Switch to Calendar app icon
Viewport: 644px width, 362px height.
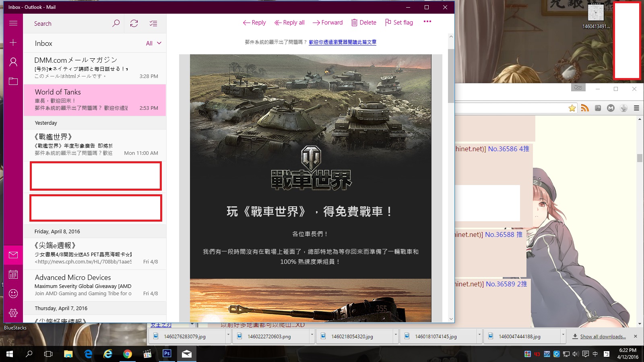13,274
